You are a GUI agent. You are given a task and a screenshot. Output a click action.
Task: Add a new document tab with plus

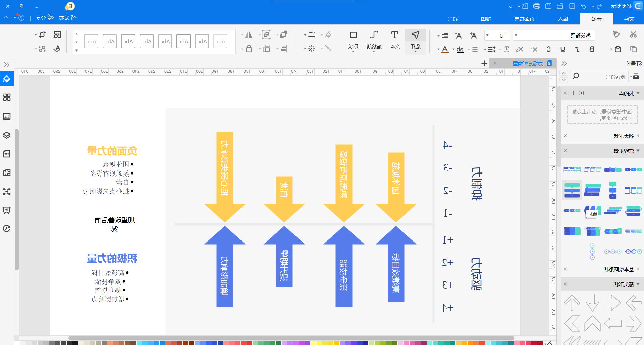(484, 63)
